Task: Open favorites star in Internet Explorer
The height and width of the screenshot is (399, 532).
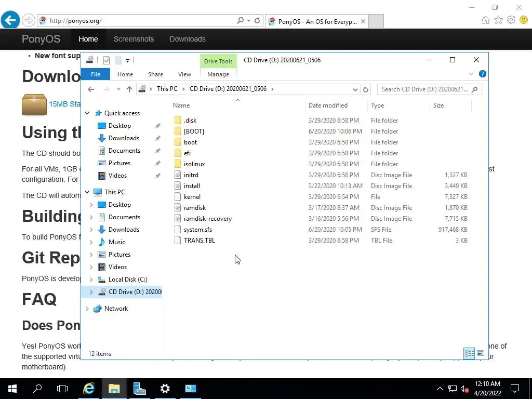Action: [x=498, y=20]
